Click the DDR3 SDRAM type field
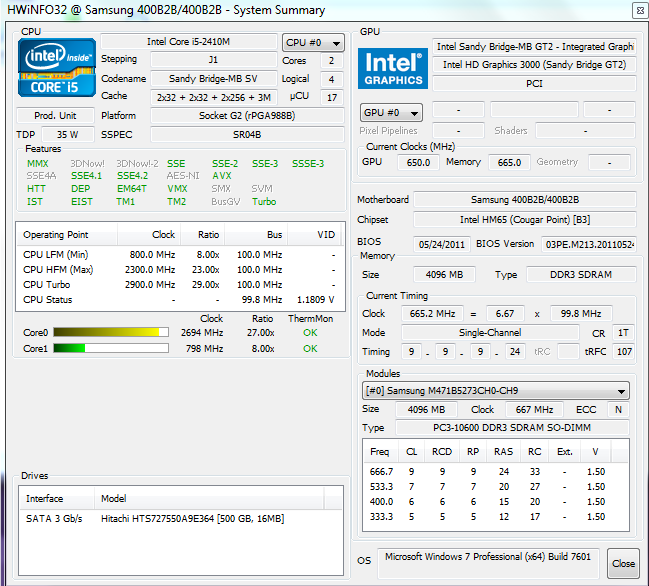649x586 pixels. coord(581,274)
